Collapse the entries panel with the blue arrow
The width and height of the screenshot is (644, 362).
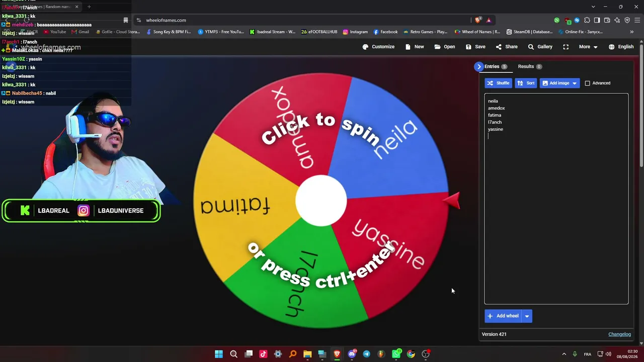pyautogui.click(x=479, y=66)
